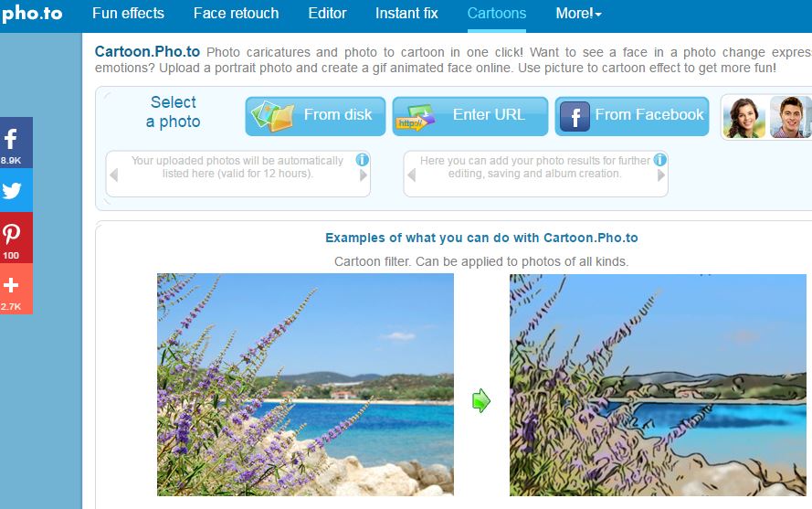Import photo using From Facebook button
The image size is (812, 509).
(632, 116)
